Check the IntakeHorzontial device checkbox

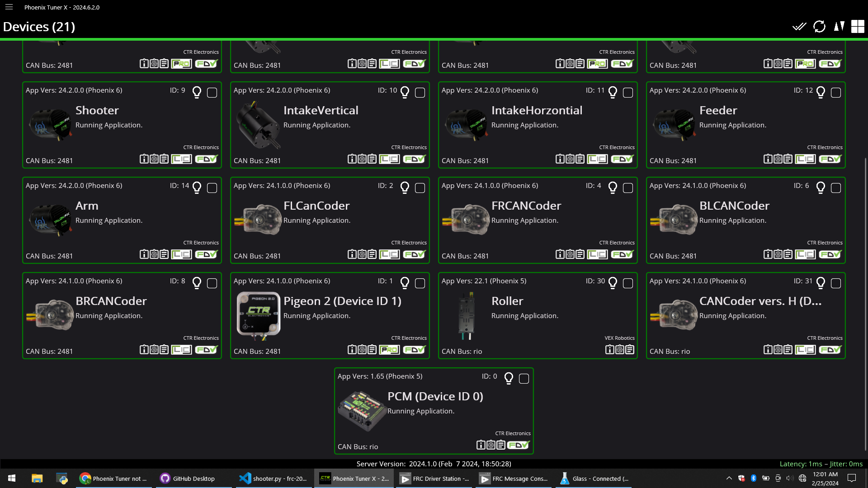[628, 93]
